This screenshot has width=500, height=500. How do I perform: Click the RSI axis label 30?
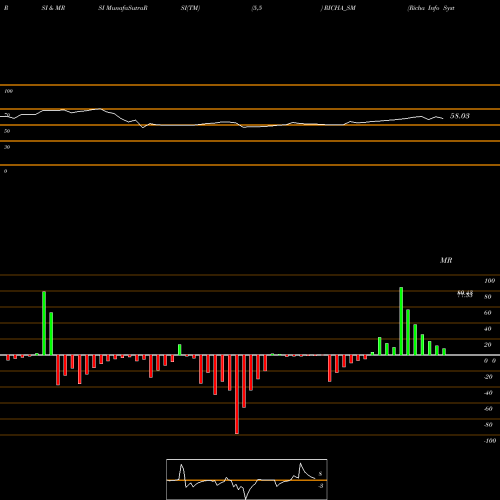click(7, 147)
